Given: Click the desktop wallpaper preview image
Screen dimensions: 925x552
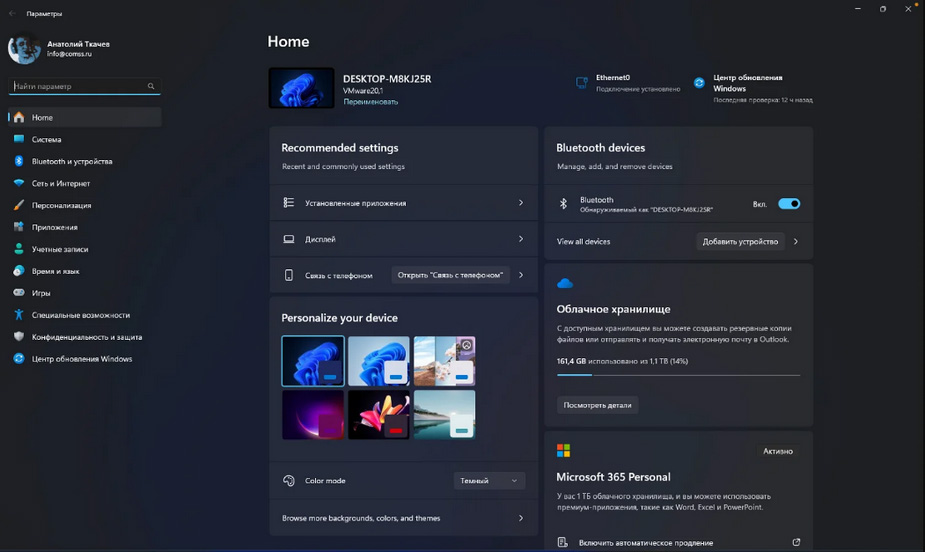Looking at the screenshot, I should coord(301,88).
